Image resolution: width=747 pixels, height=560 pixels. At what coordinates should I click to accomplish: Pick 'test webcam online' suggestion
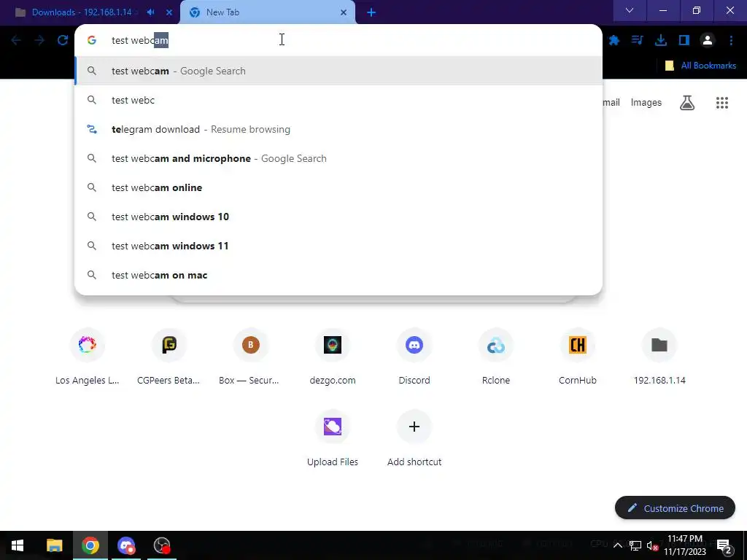click(338, 187)
